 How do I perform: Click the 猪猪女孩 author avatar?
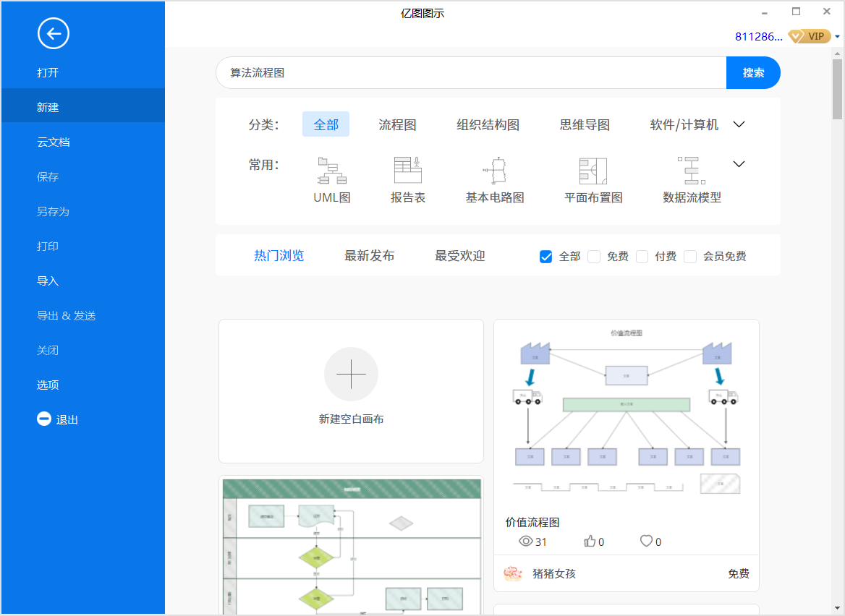click(512, 573)
